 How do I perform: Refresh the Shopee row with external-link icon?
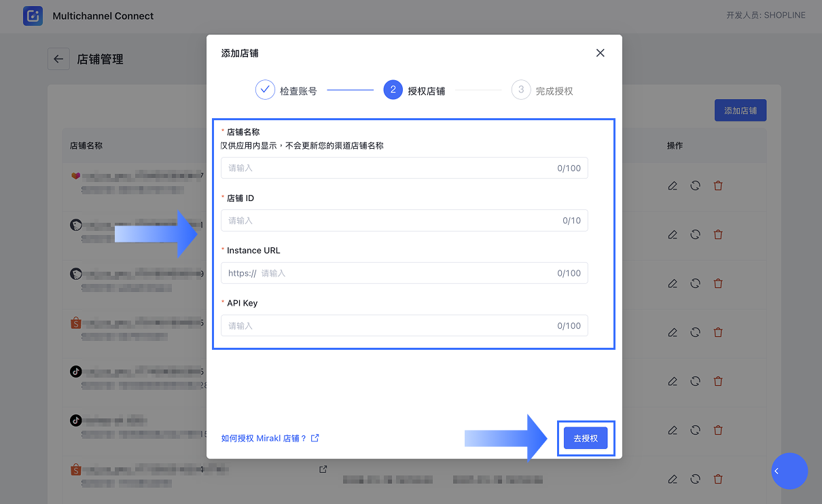[695, 479]
